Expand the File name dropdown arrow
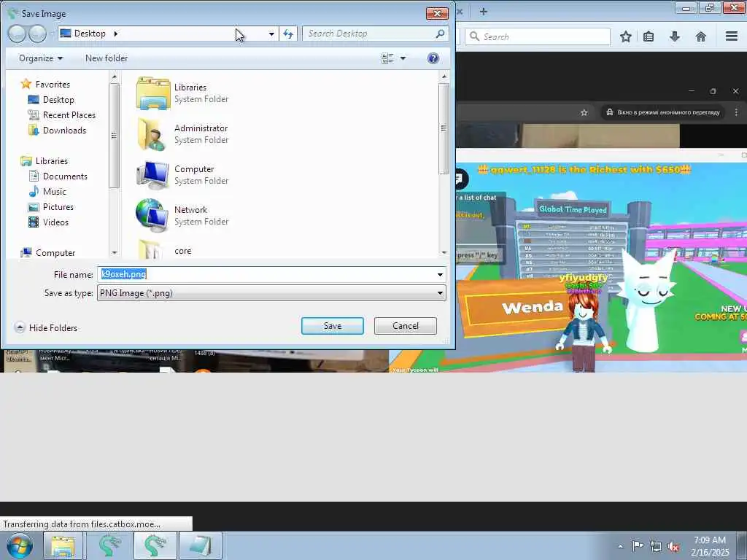This screenshot has height=560, width=747. click(440, 274)
